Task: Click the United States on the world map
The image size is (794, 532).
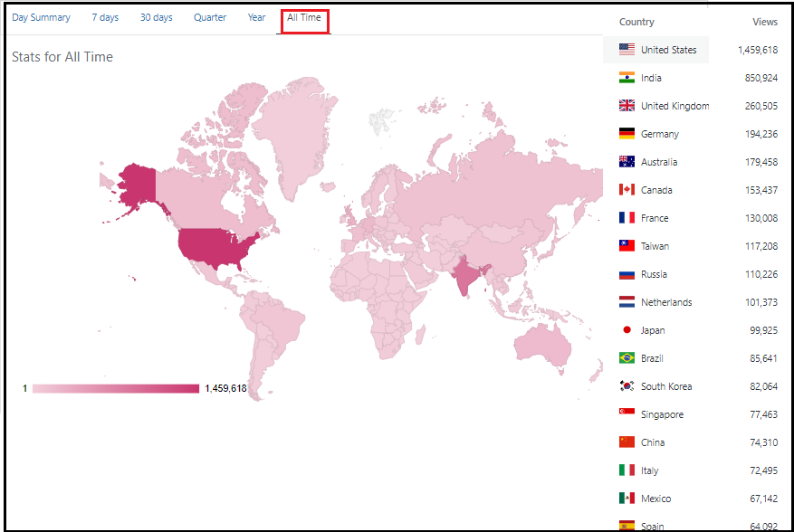Action: (x=215, y=244)
